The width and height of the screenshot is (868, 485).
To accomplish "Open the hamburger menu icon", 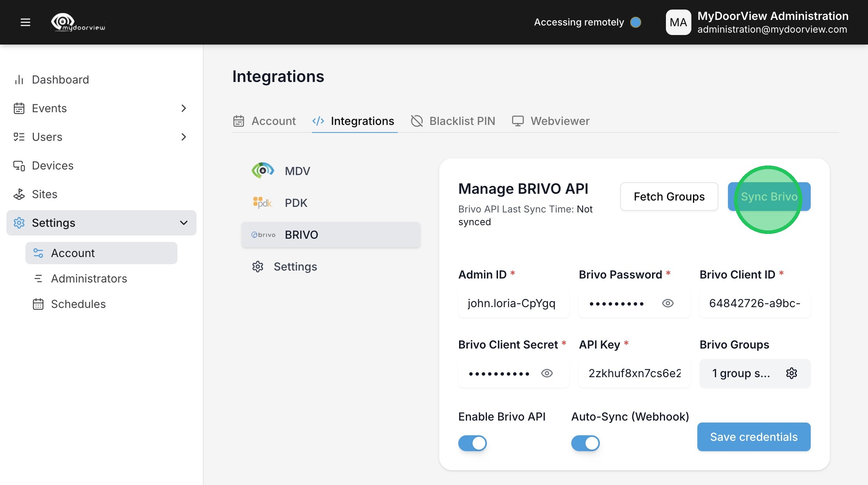I will [x=25, y=22].
